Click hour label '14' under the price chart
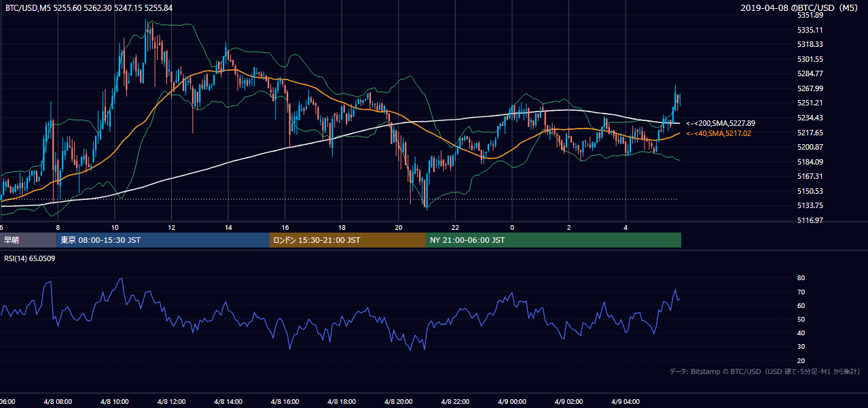868x408 pixels. 229,227
